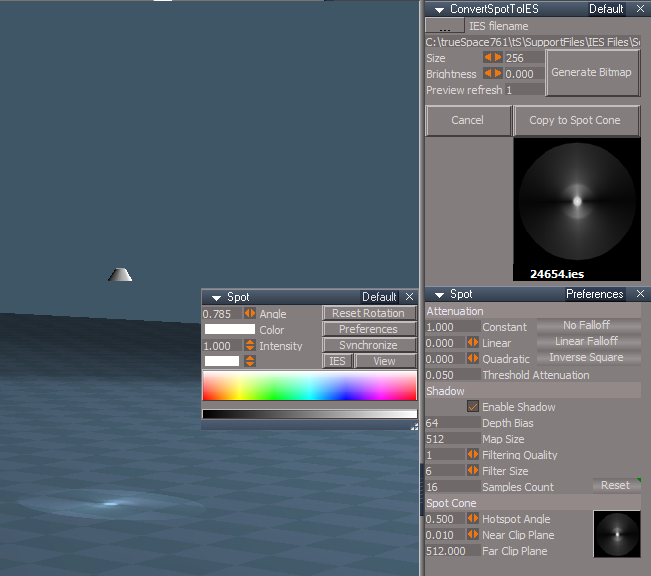Screen dimensions: 651x576
Task: Click the shadow Reset button
Action: point(616,485)
